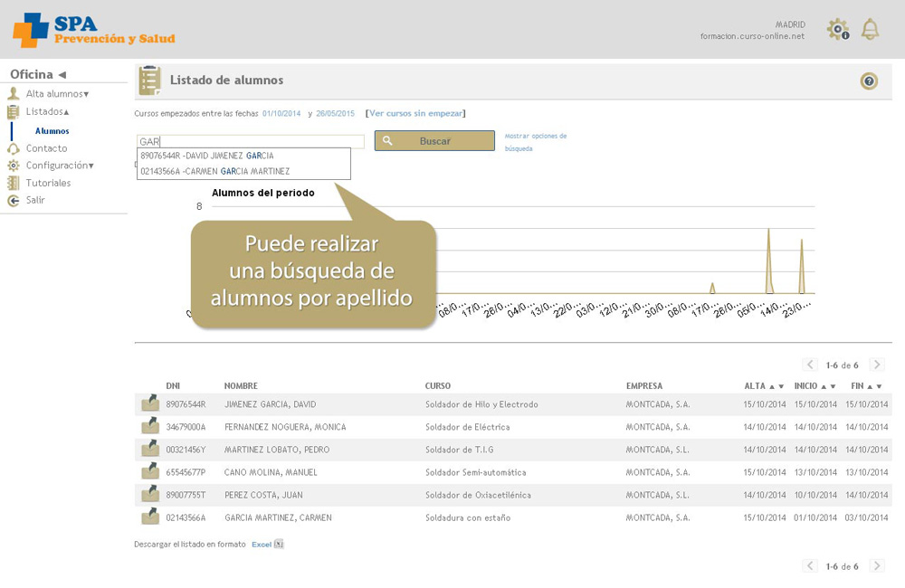The width and height of the screenshot is (905, 588).
Task: Open student record icon for CANO MOLINA, MANUEL
Action: [150, 471]
